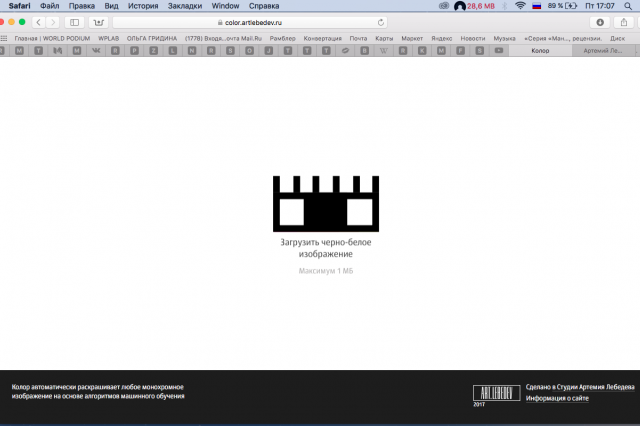Screen dimensions: 640x426
Task: Open Spotlight search magnifier
Action: pos(628,6)
